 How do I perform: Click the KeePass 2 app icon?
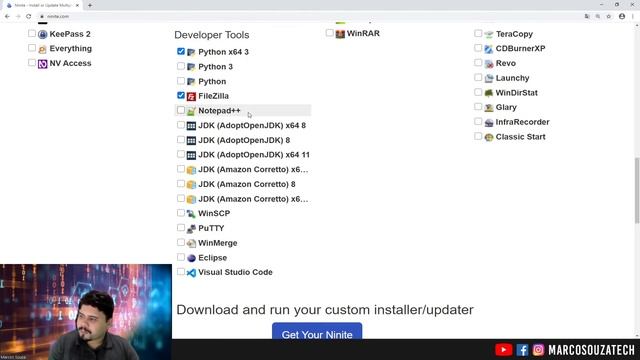tap(42, 34)
